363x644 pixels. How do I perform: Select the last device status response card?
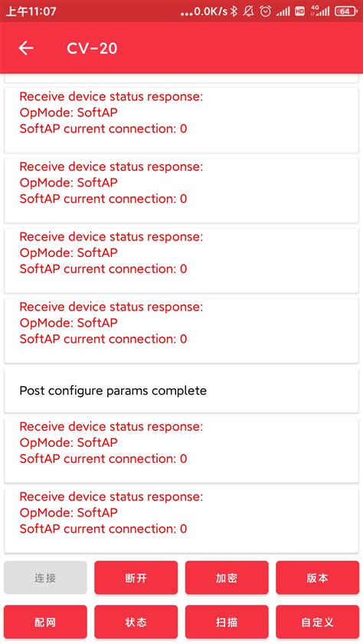(x=181, y=520)
